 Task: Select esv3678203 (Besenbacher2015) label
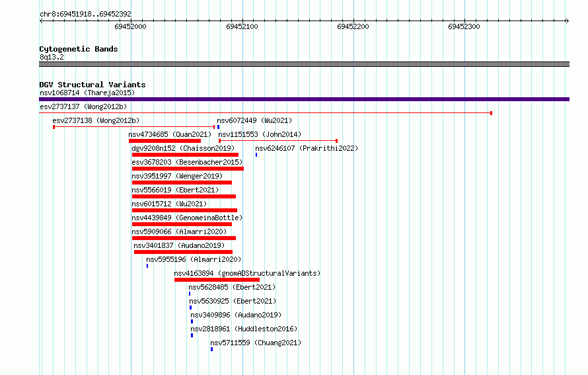[x=187, y=162]
